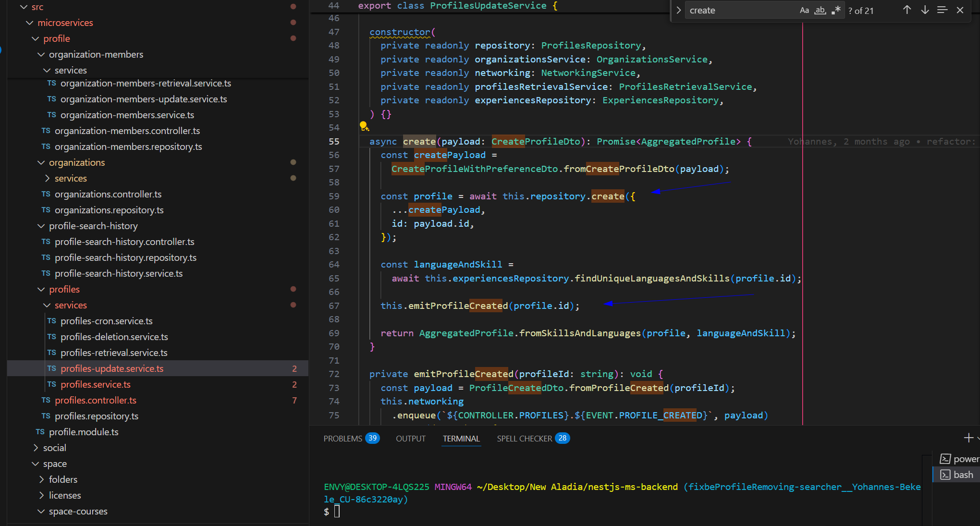Collapse the profiles folder

(x=41, y=289)
